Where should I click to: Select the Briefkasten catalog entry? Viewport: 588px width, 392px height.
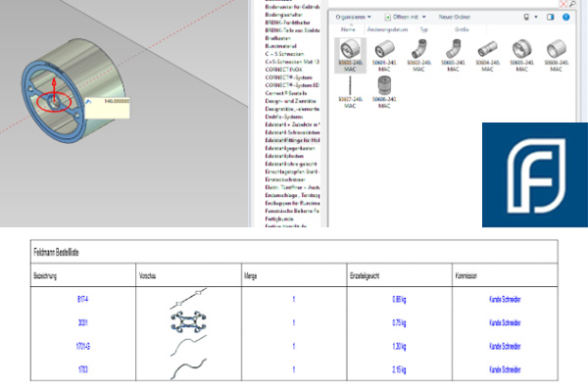point(278,38)
